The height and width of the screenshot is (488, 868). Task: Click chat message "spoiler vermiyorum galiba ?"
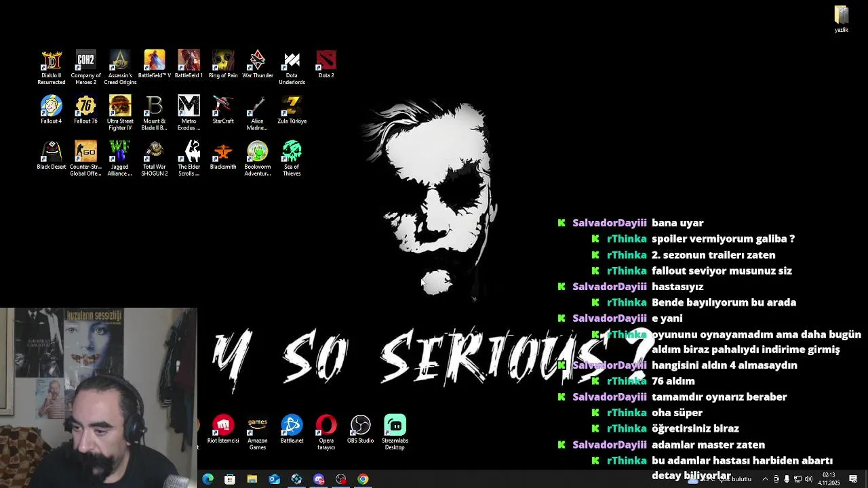click(723, 239)
